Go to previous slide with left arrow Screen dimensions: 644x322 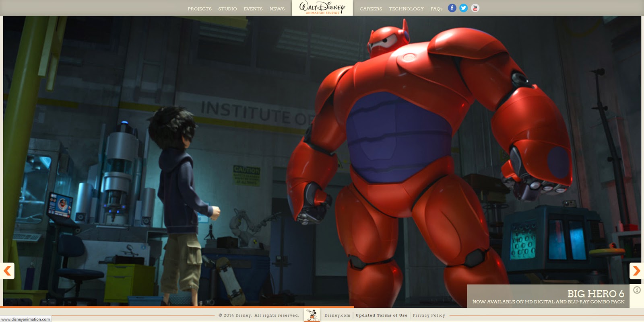point(7,271)
